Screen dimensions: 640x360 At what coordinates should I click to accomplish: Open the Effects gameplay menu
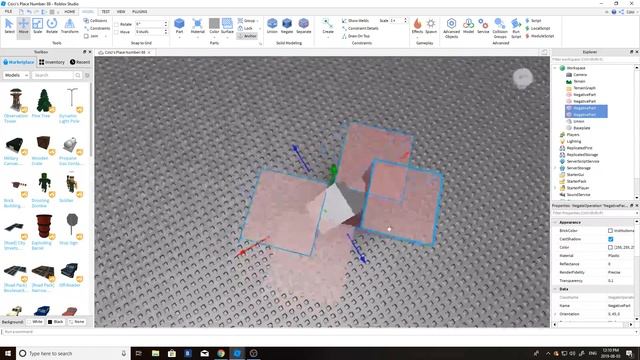[417, 26]
